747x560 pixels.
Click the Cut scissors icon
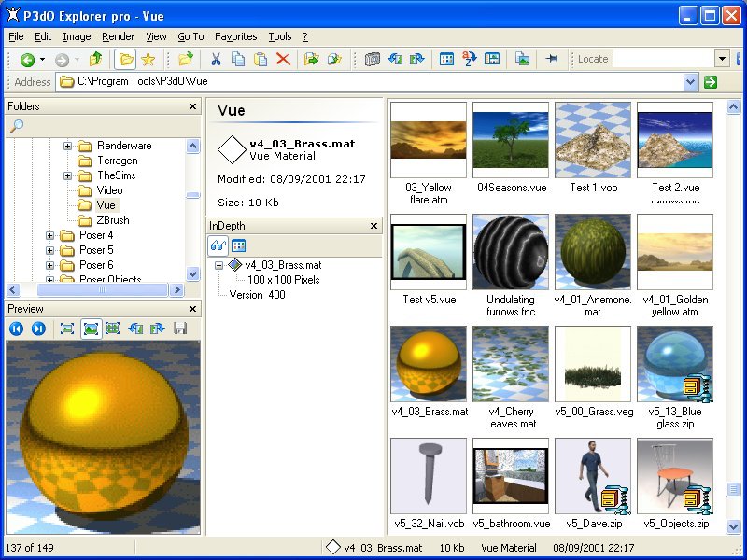[x=216, y=59]
